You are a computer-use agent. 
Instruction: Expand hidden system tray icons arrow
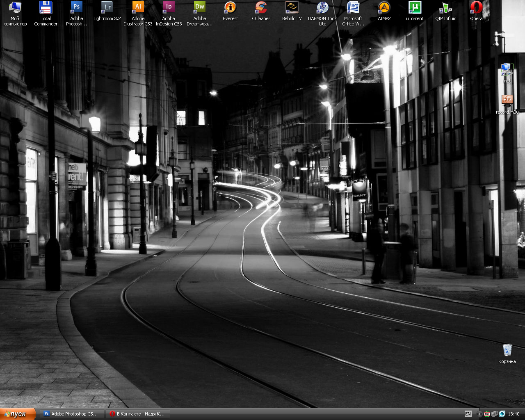pos(479,414)
